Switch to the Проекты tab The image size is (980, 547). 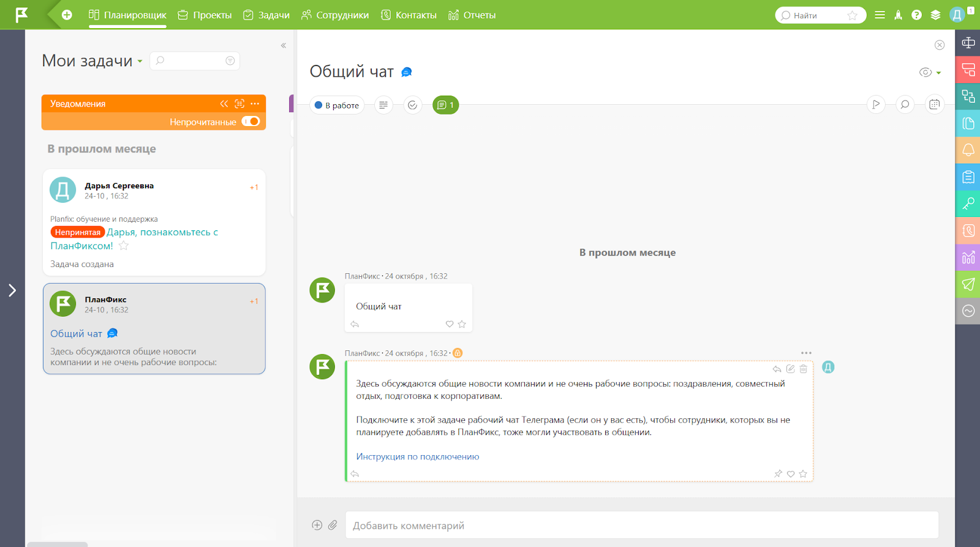point(205,15)
